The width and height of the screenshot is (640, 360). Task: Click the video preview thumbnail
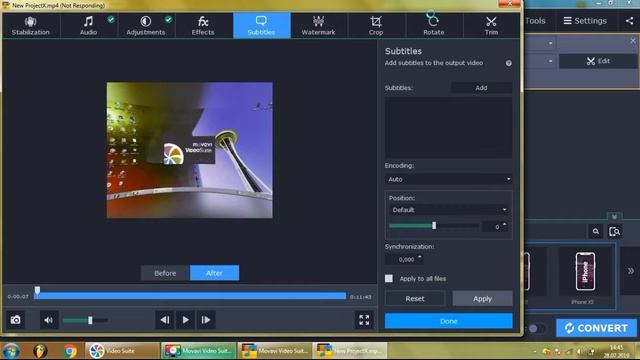pyautogui.click(x=190, y=150)
